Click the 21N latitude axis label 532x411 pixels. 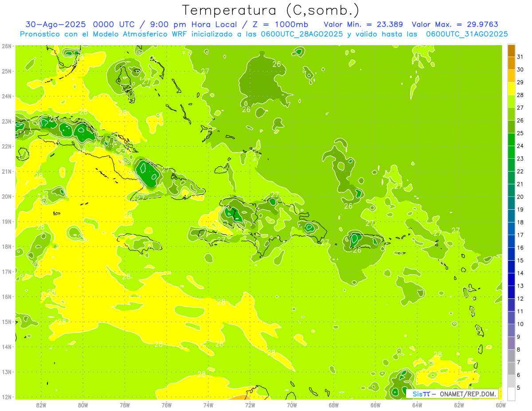(x=6, y=172)
